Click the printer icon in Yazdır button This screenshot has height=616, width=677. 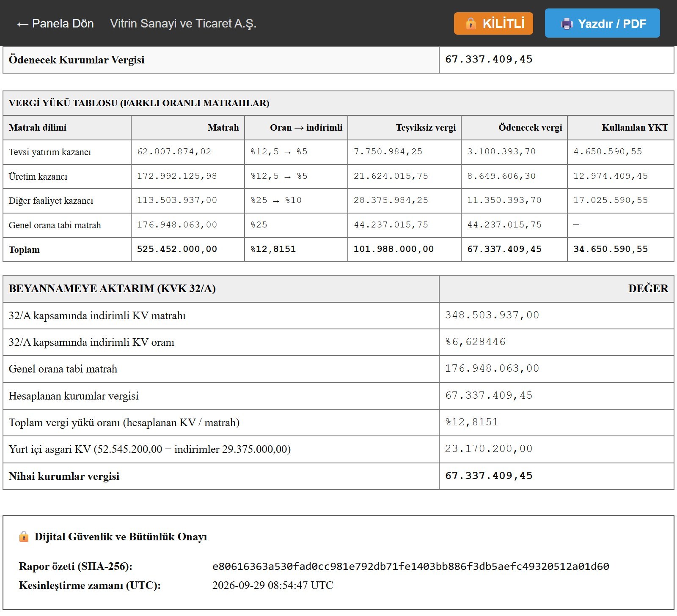point(567,24)
